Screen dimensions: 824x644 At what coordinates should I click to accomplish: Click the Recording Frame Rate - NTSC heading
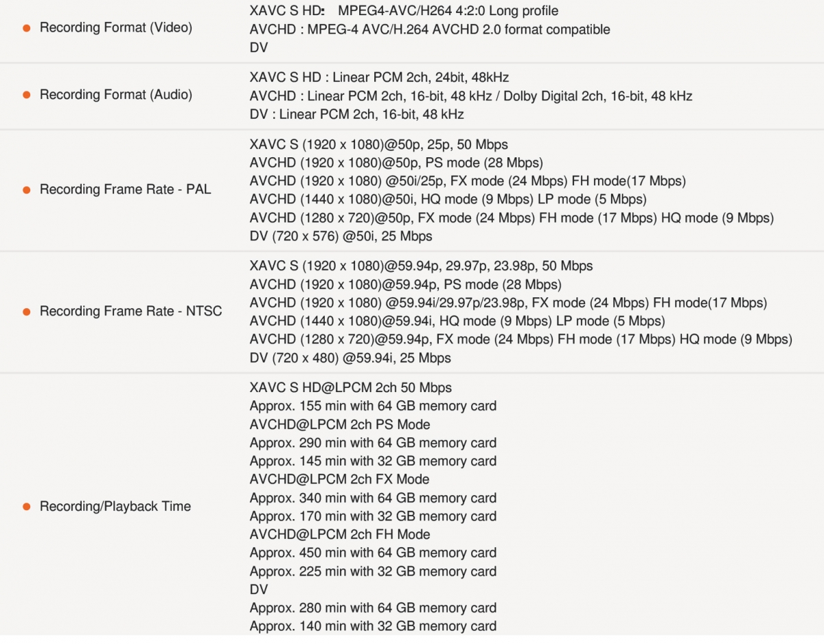point(130,312)
